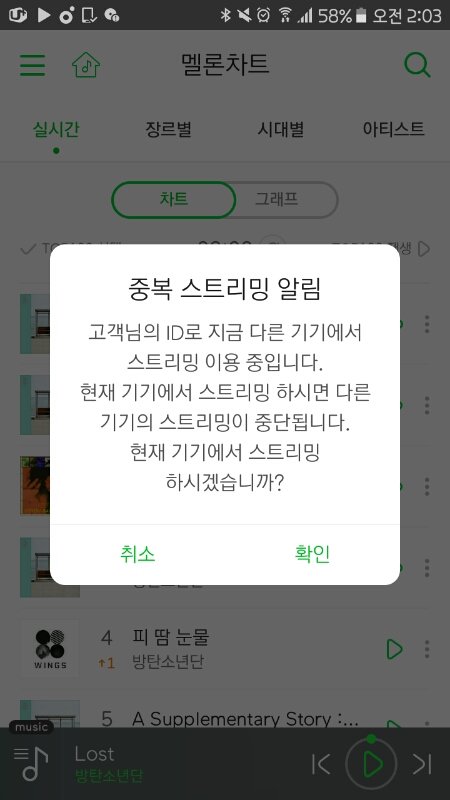Open the playlist icon in the player bar
This screenshot has width=450, height=800.
31,763
